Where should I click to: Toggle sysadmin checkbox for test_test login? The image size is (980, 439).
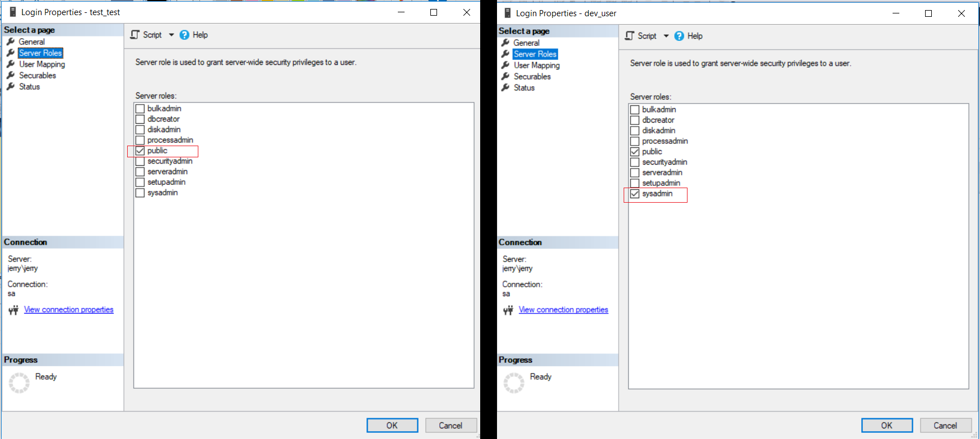(140, 193)
